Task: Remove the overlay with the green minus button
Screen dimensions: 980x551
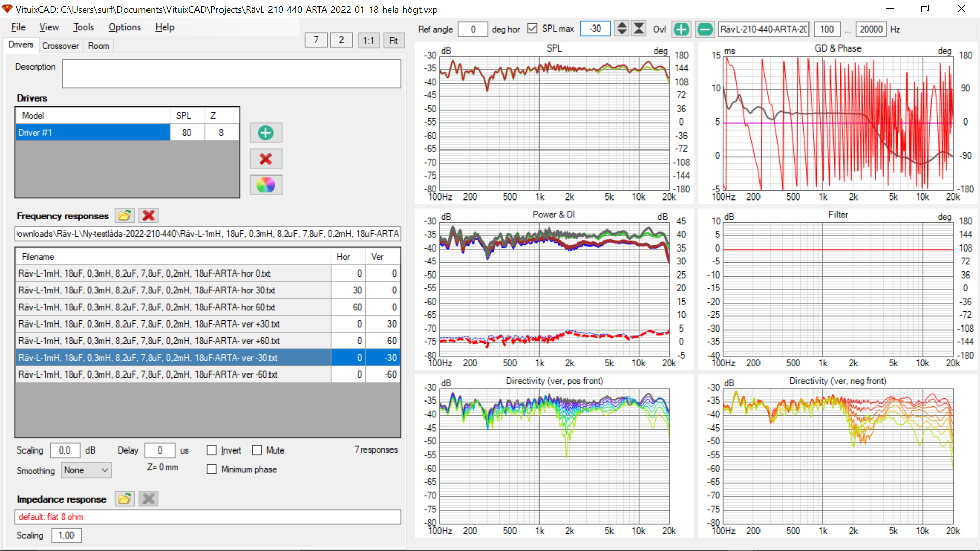Action: point(704,29)
